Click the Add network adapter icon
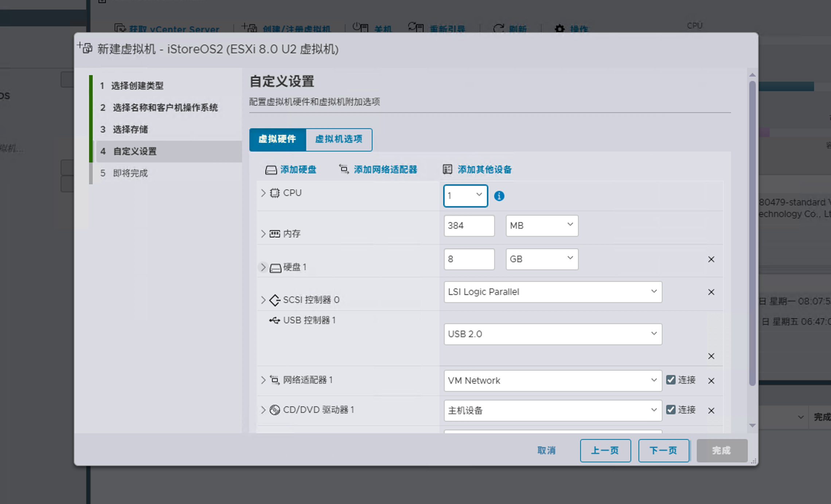Viewport: 831px width, 504px height. [344, 169]
